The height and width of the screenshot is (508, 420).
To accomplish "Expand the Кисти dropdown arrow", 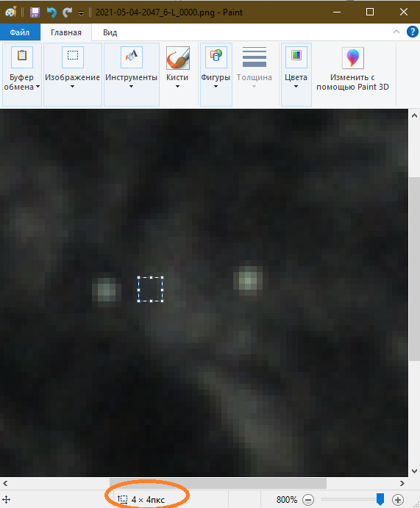I will 177,87.
